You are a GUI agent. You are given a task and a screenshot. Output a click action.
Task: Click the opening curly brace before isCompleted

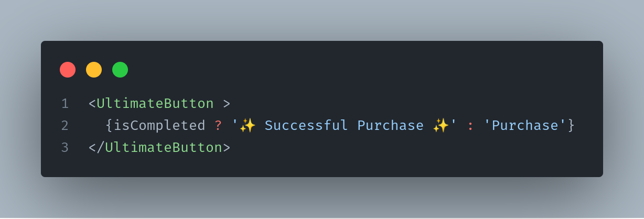pos(109,126)
